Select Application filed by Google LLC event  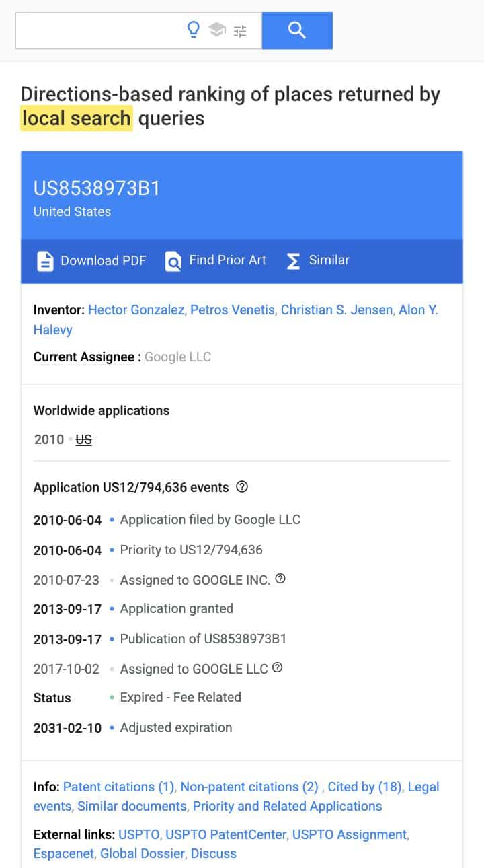tap(210, 520)
